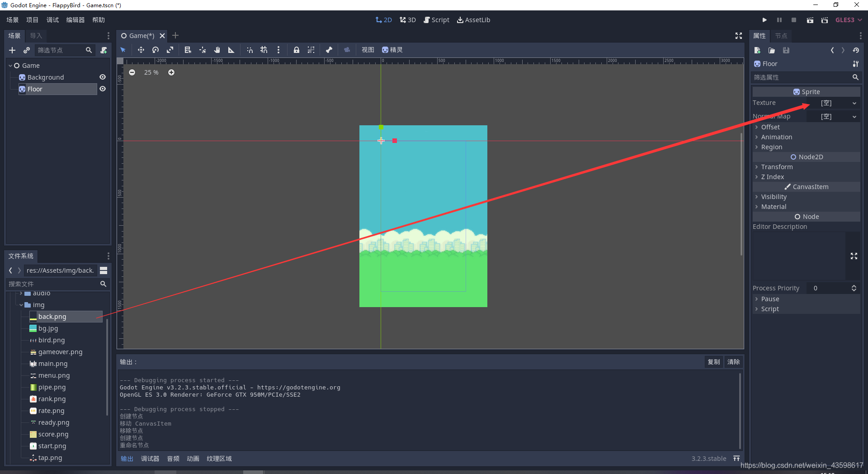Image resolution: width=868 pixels, height=474 pixels.
Task: Load an existing resource in inspector
Action: [772, 50]
